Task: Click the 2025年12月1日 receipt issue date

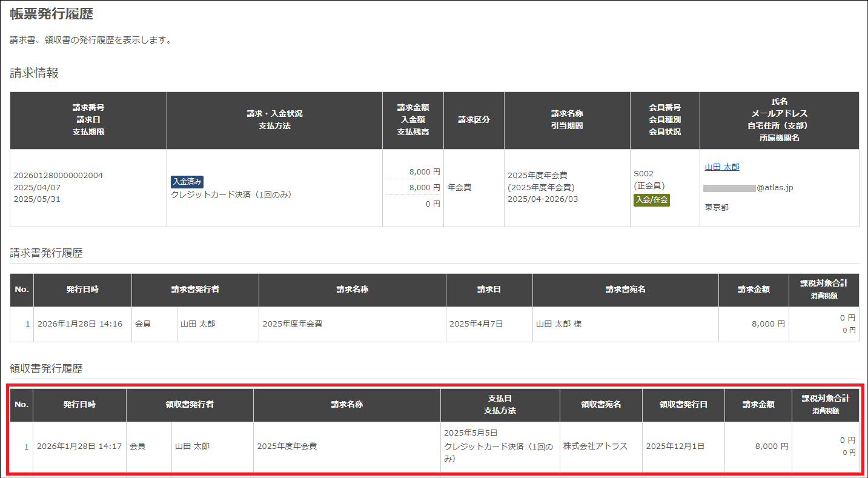Action: [x=675, y=446]
